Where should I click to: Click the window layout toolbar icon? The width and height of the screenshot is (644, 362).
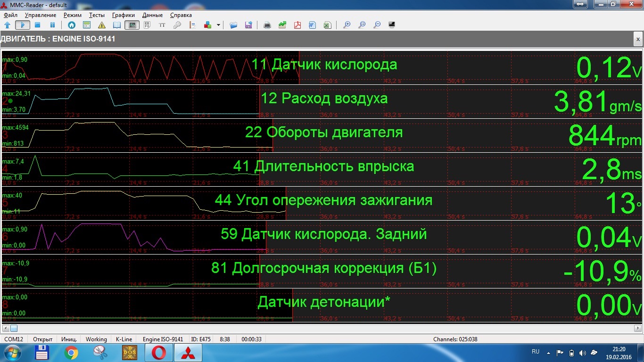pyautogui.click(x=87, y=25)
